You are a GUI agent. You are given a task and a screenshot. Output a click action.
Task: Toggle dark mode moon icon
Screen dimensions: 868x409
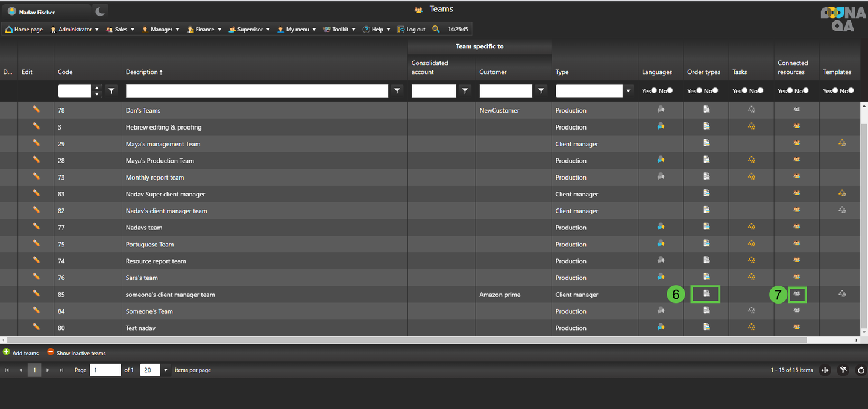click(x=100, y=11)
